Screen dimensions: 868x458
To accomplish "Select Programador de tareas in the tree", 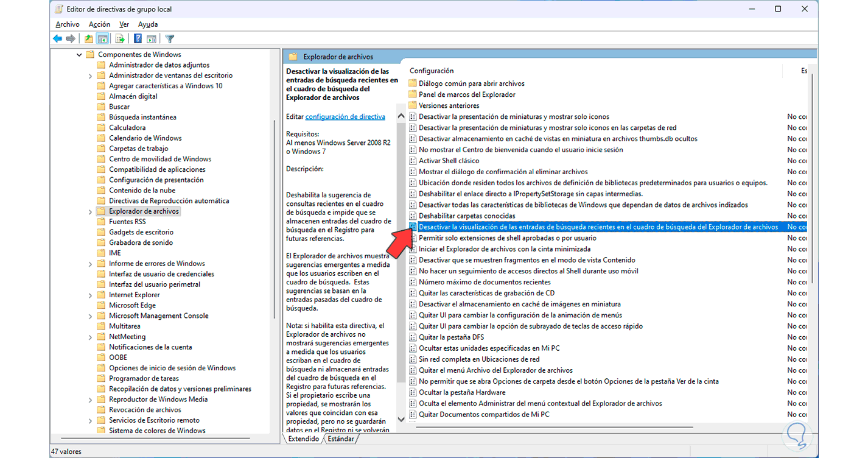I will tap(144, 378).
